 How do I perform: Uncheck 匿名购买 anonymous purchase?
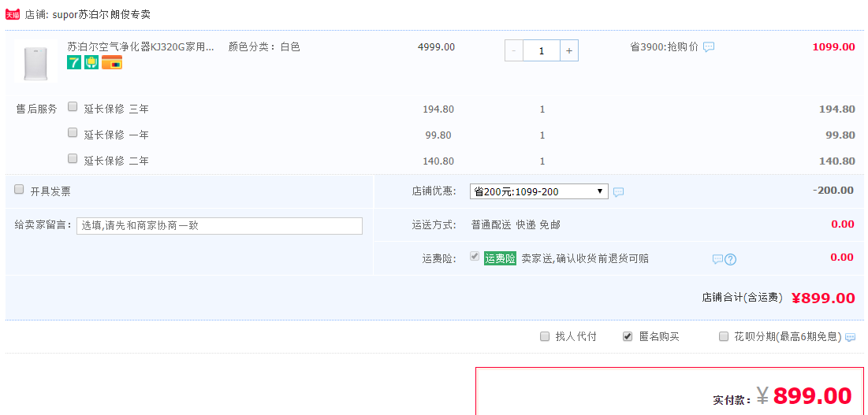(628, 336)
